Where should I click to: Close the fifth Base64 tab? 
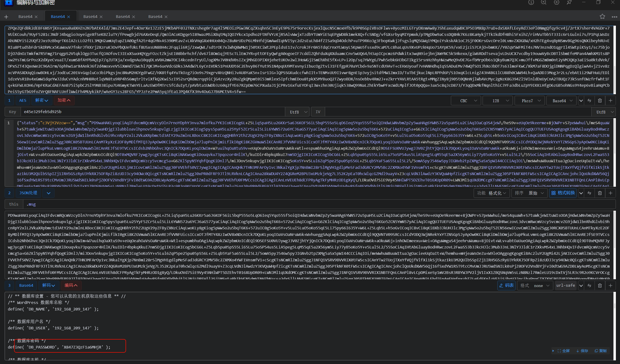166,17
